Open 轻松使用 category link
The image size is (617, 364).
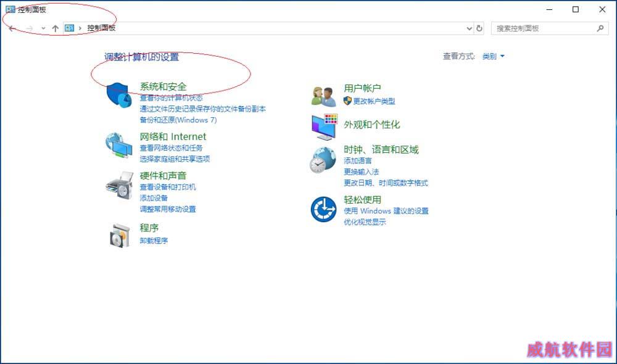362,199
